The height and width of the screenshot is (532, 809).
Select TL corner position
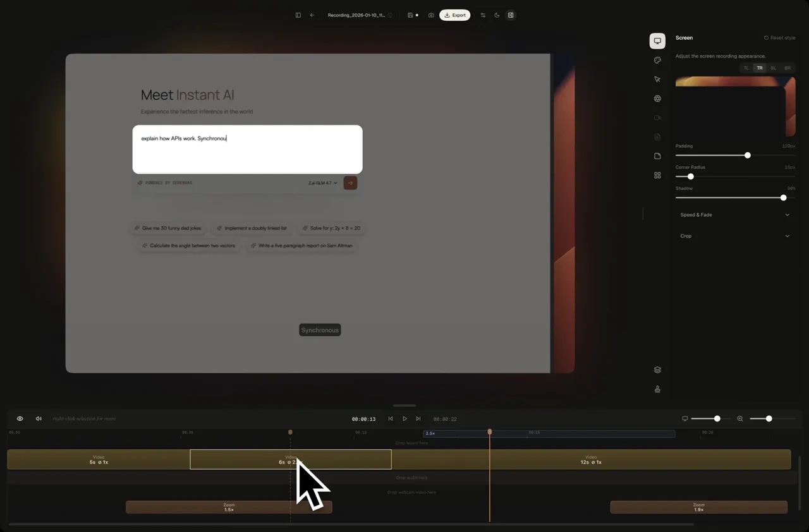click(x=746, y=68)
